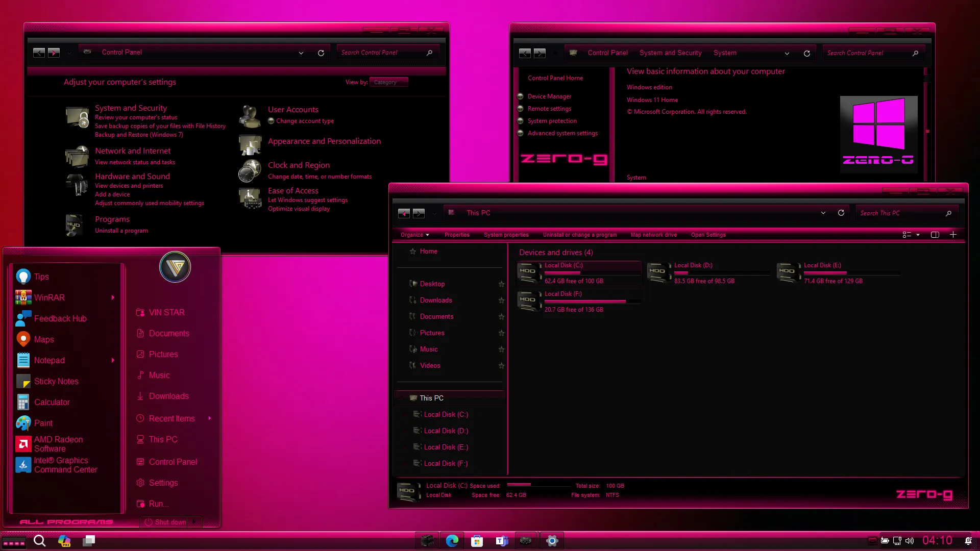Select the Map network drive menu item
This screenshot has width=980, height=551.
point(653,235)
